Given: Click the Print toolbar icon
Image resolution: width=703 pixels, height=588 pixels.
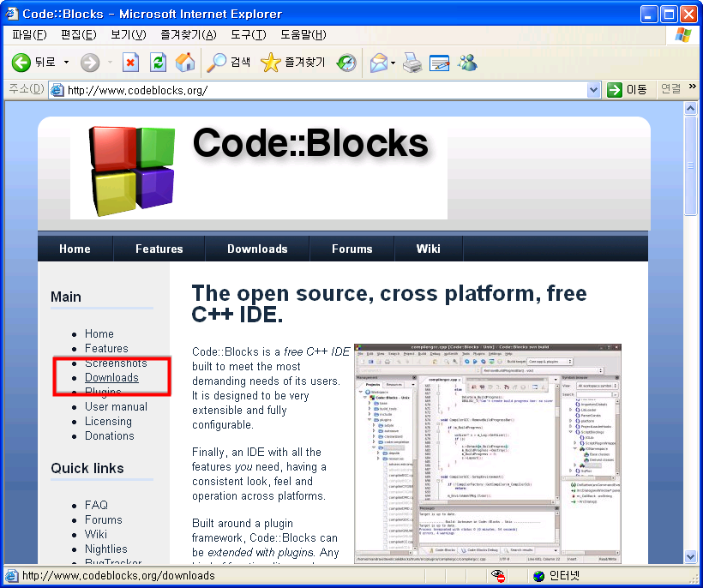Looking at the screenshot, I should tap(412, 63).
